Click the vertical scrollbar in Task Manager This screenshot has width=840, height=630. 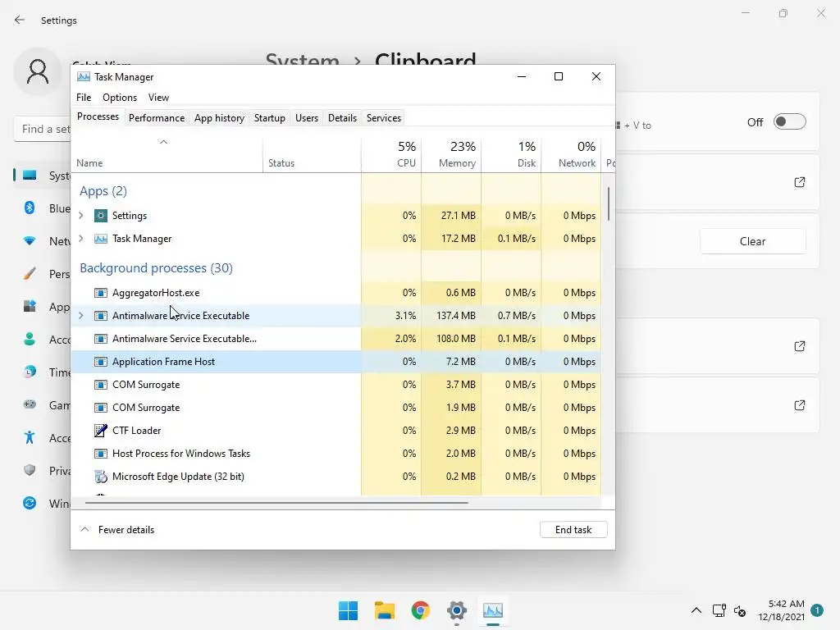tap(609, 204)
